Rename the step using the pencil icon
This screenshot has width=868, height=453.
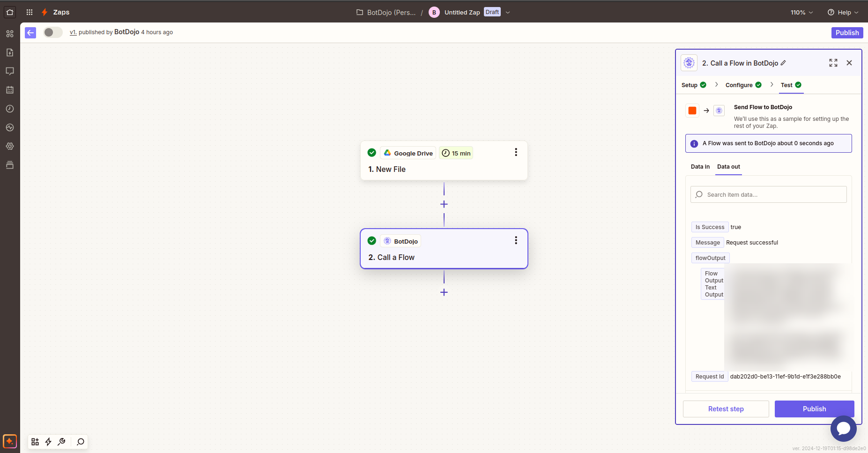(783, 63)
